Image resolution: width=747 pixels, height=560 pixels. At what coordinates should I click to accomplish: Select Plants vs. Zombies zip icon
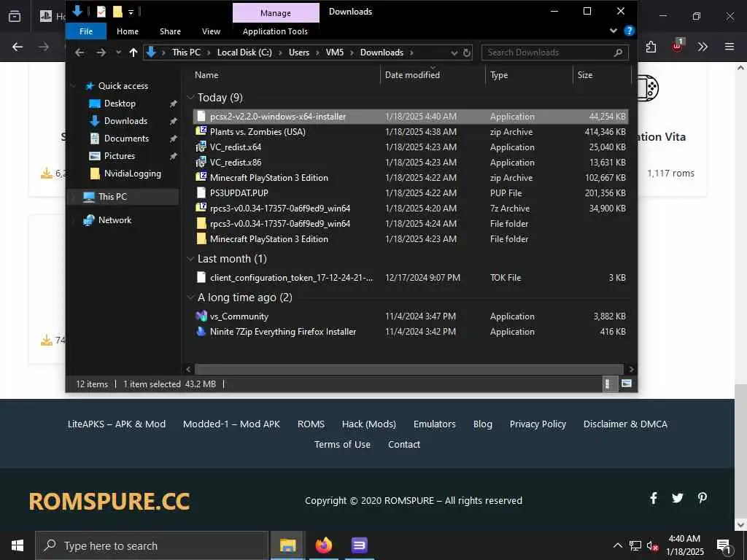pos(201,131)
